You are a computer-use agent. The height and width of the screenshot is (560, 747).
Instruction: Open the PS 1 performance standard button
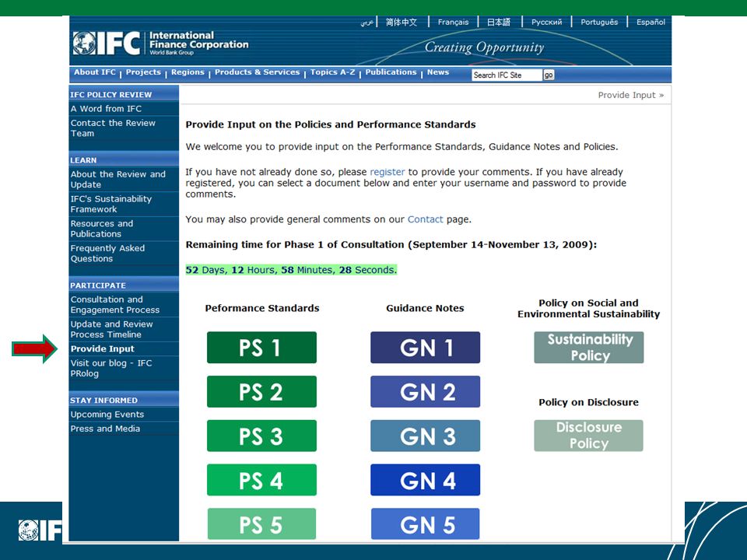(261, 348)
